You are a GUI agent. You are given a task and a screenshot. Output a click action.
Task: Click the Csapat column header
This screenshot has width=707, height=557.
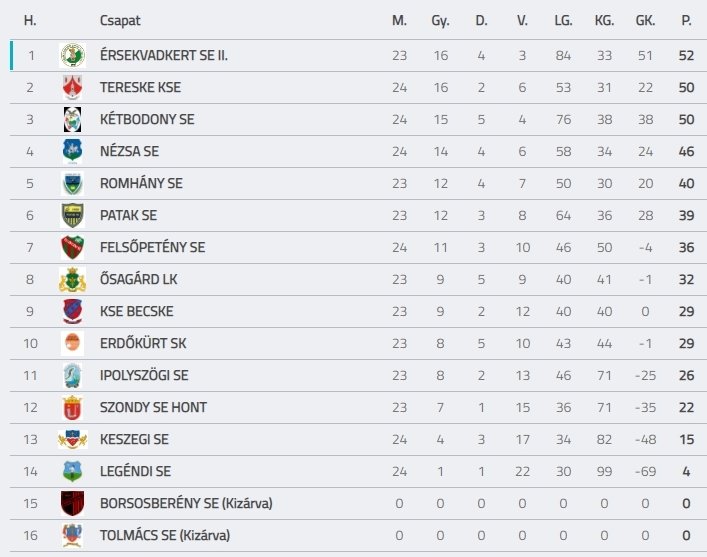tap(120, 21)
